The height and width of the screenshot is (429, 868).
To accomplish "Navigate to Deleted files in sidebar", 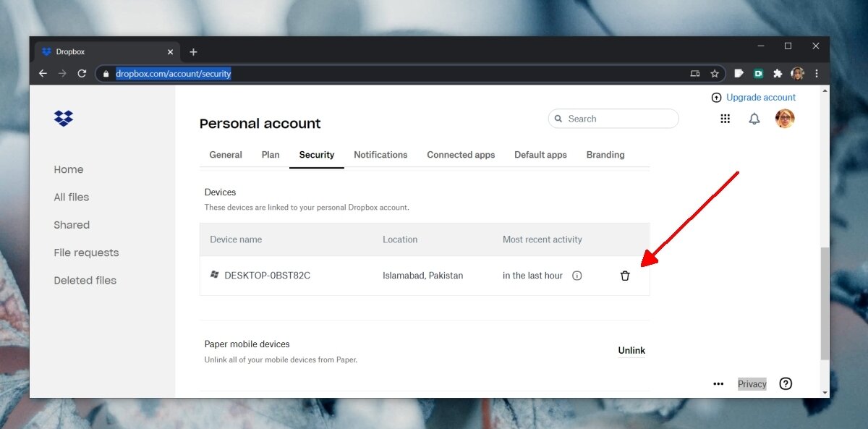I will pos(85,280).
